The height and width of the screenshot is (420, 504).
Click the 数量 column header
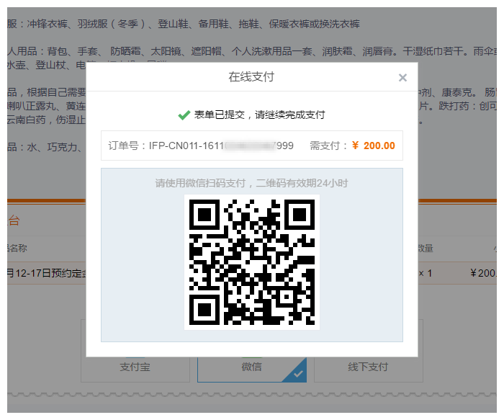coord(426,249)
